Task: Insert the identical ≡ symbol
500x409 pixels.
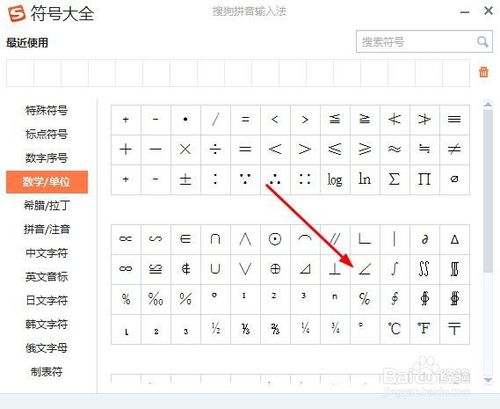Action: tap(455, 119)
